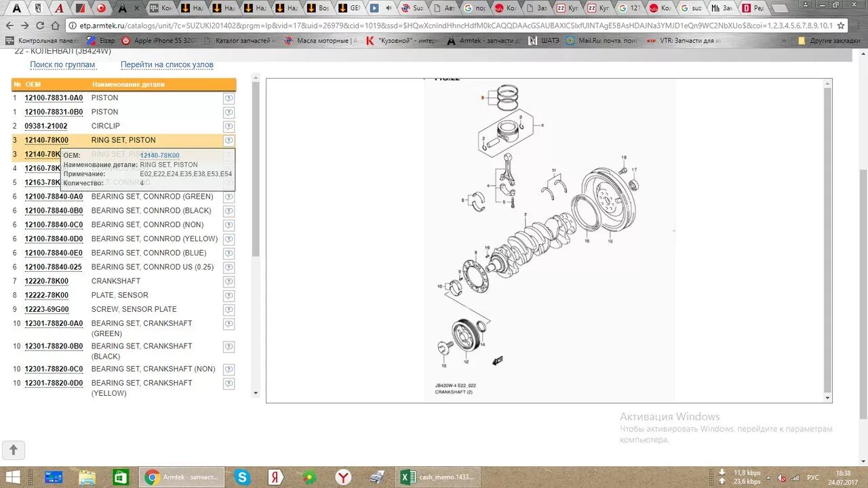Open Skype from the taskbar
The image size is (868, 488).
pyautogui.click(x=243, y=477)
